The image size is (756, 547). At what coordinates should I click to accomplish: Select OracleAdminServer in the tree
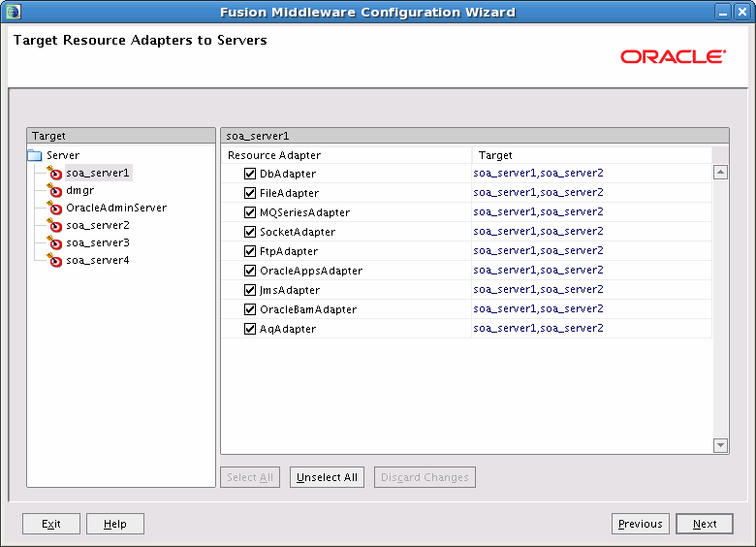pyautogui.click(x=116, y=208)
